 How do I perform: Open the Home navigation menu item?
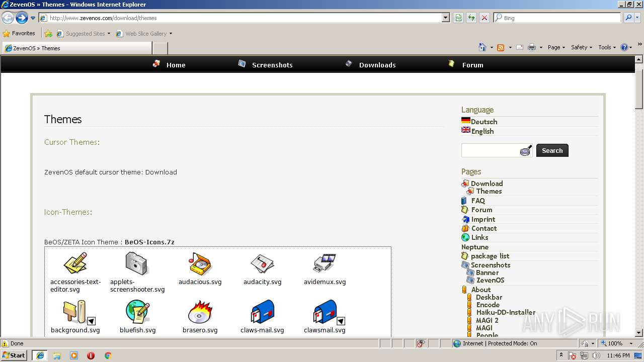pos(176,65)
